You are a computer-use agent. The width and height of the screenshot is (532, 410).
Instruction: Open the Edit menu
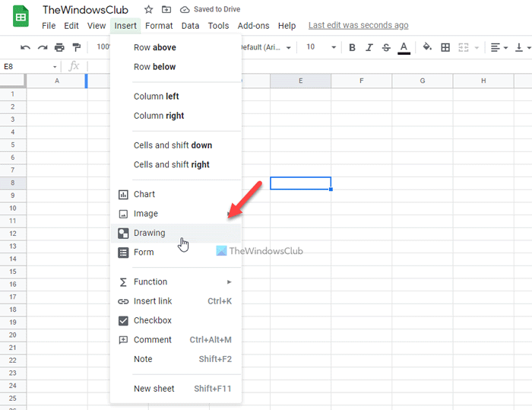tap(71, 26)
